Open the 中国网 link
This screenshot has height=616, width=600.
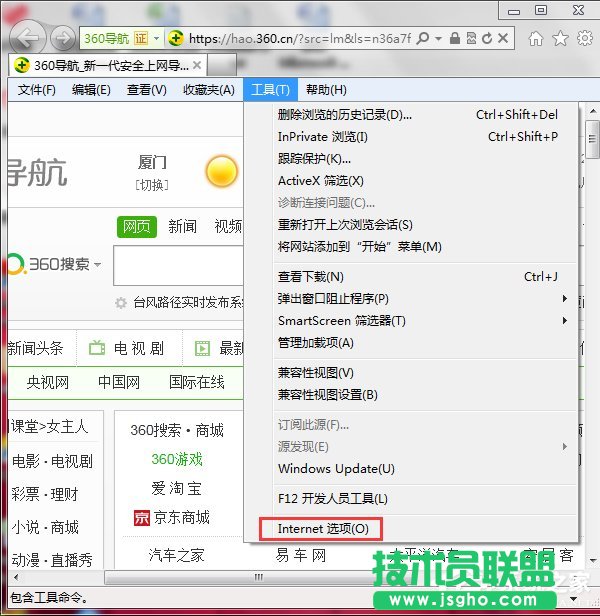119,382
